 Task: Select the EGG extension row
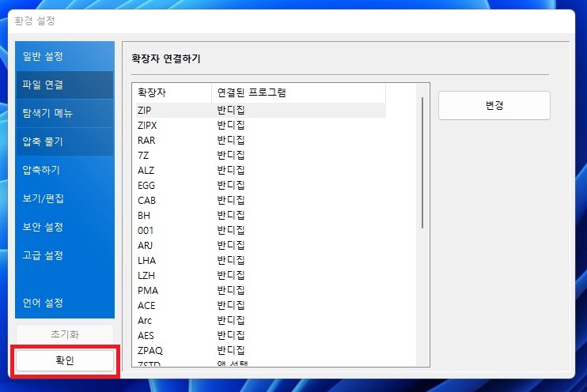click(x=261, y=185)
